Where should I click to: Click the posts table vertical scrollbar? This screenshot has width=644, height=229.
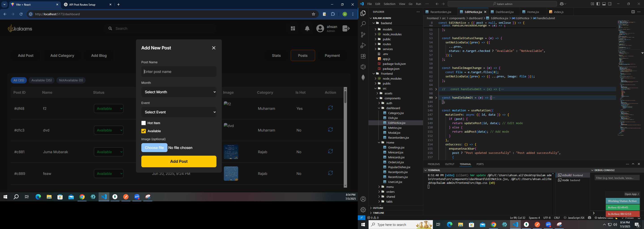click(345, 97)
